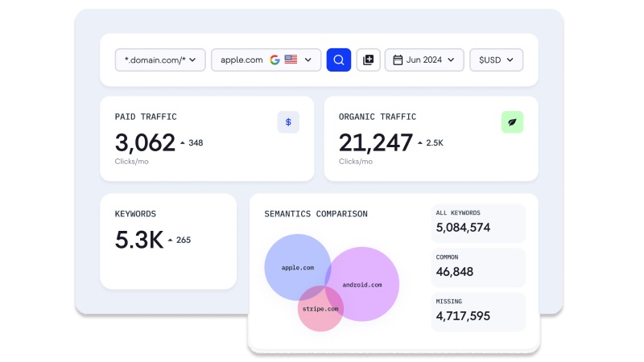The height and width of the screenshot is (362, 644).
Task: Click the 348 increase indicator in Paid Traffic
Action: (x=192, y=143)
